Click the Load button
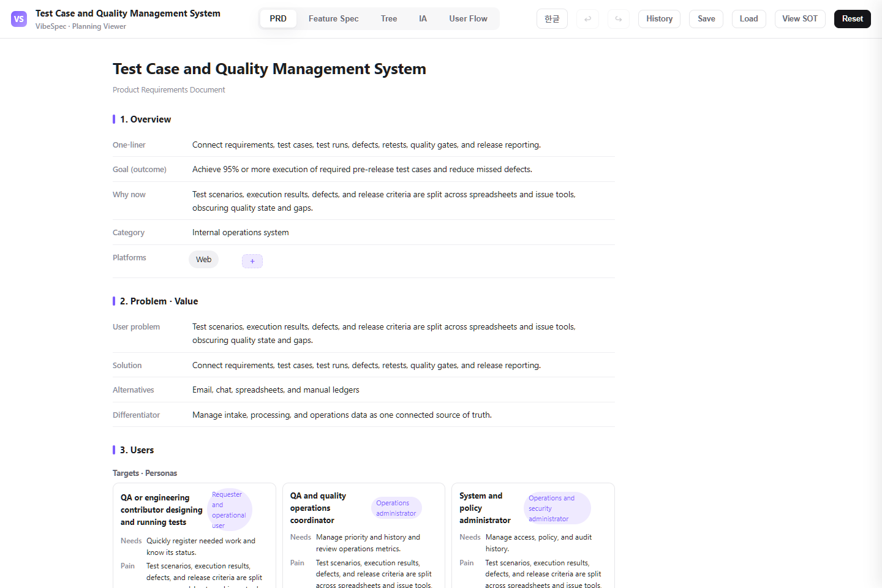 point(748,19)
